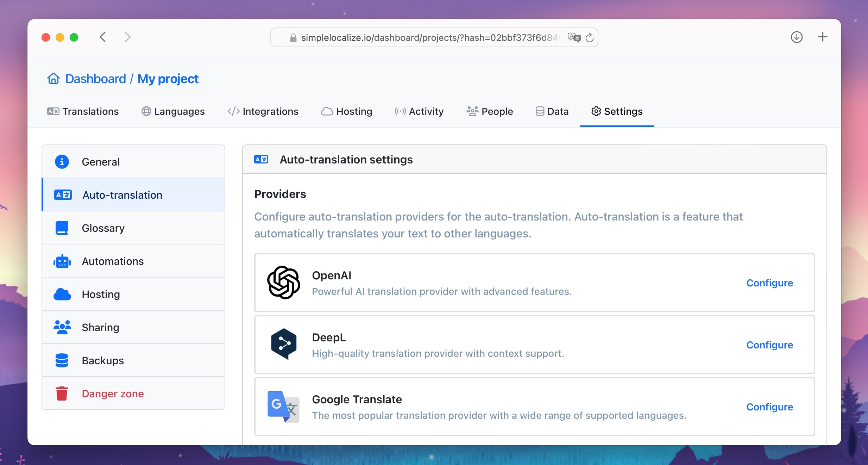Click the DeepL logo
The height and width of the screenshot is (465, 868).
[284, 344]
